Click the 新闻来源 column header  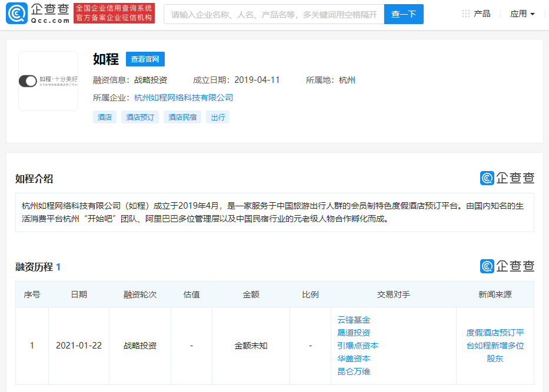point(495,294)
